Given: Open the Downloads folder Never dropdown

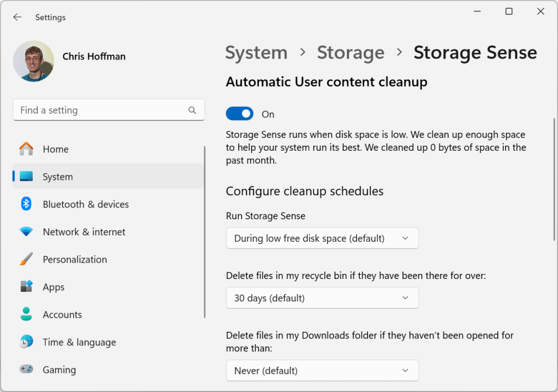Looking at the screenshot, I should click(322, 370).
